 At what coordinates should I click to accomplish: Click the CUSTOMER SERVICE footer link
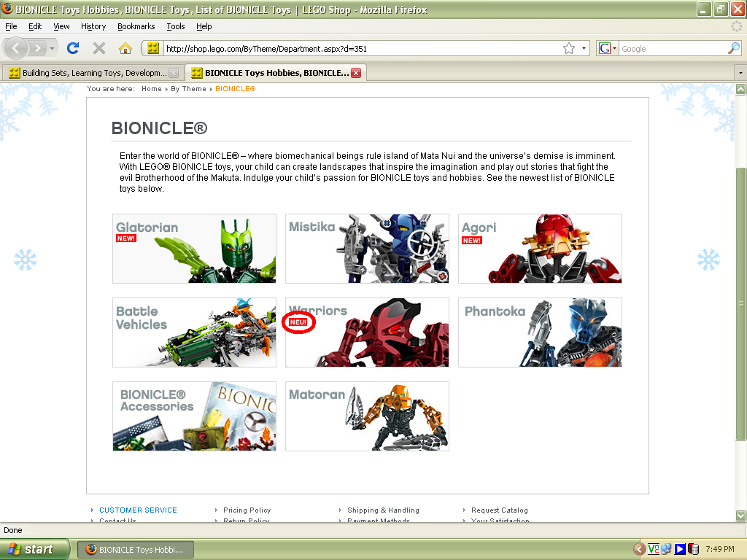tap(138, 510)
